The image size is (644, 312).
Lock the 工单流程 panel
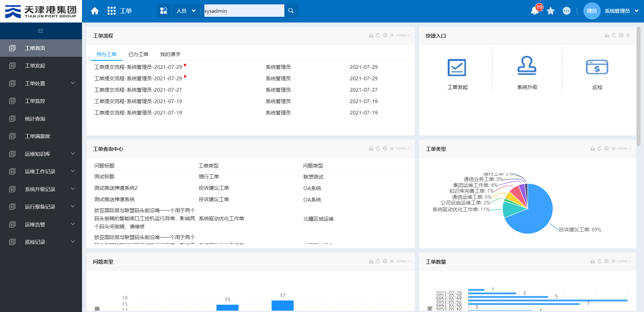[371, 35]
